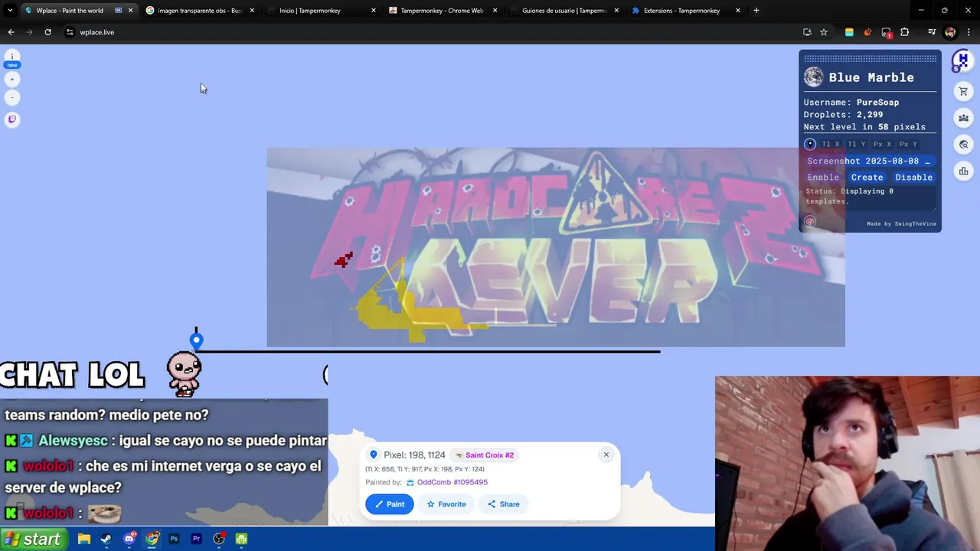This screenshot has height=551, width=980.
Task: Open Chrome profile avatar
Action: (x=950, y=32)
